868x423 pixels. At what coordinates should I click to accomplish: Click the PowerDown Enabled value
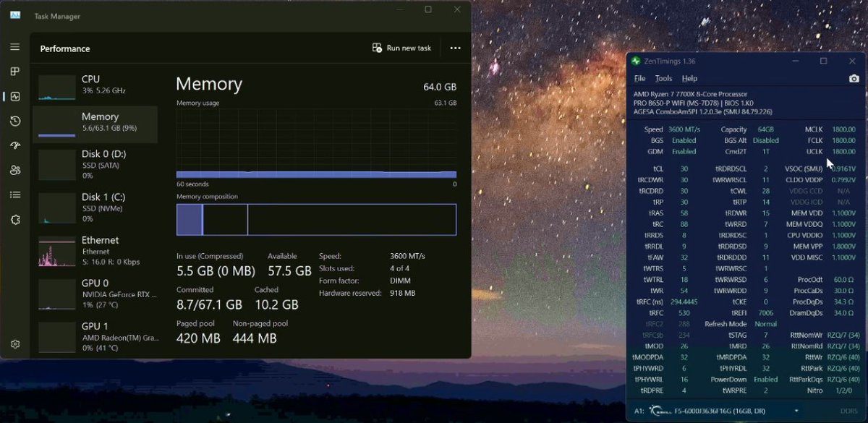(x=765, y=379)
